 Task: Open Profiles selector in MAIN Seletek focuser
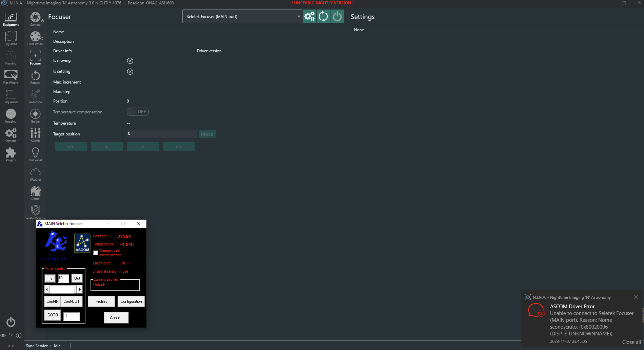101,301
